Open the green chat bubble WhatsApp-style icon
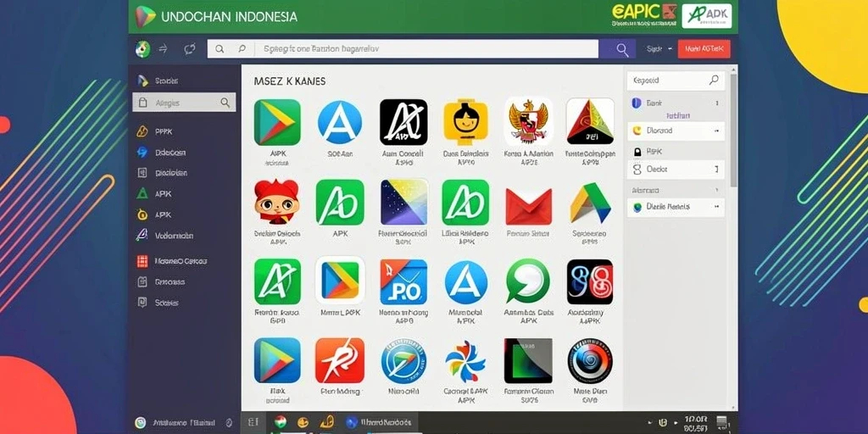Screen dimensions: 868x434 (x=528, y=281)
